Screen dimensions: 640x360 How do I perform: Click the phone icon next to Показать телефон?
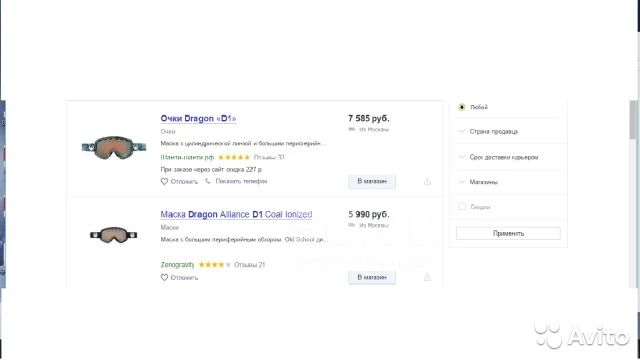(x=208, y=181)
